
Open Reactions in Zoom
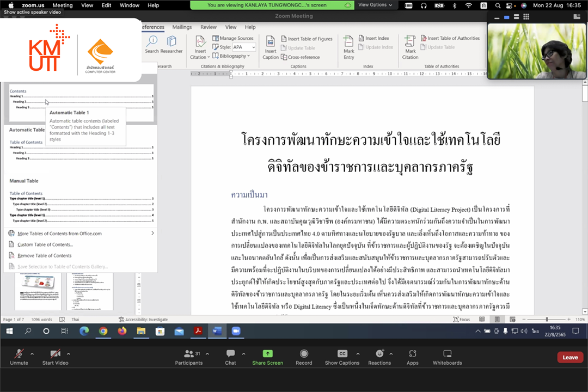pyautogui.click(x=379, y=357)
